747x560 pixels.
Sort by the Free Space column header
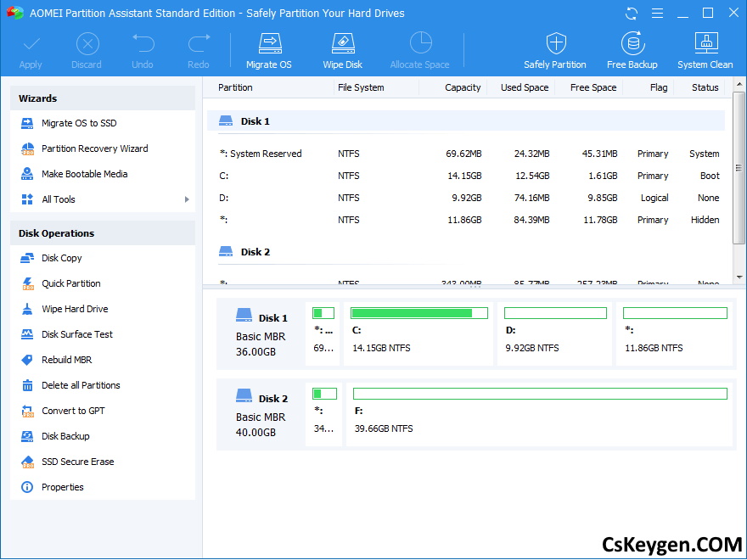593,87
